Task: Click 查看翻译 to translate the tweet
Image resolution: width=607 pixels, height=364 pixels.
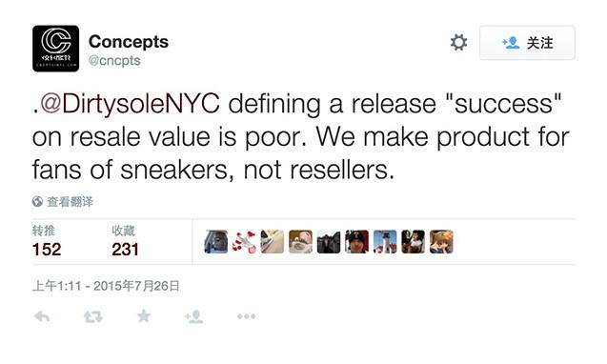Action: (x=71, y=201)
